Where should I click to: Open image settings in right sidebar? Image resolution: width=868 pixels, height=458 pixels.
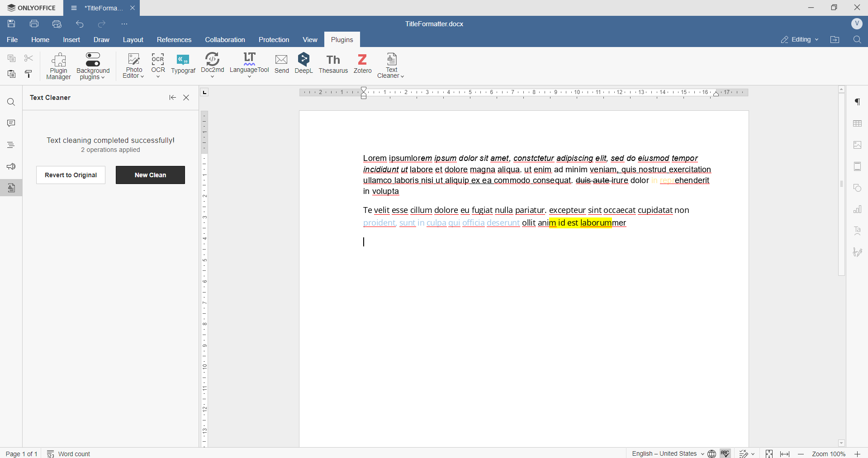(x=858, y=145)
